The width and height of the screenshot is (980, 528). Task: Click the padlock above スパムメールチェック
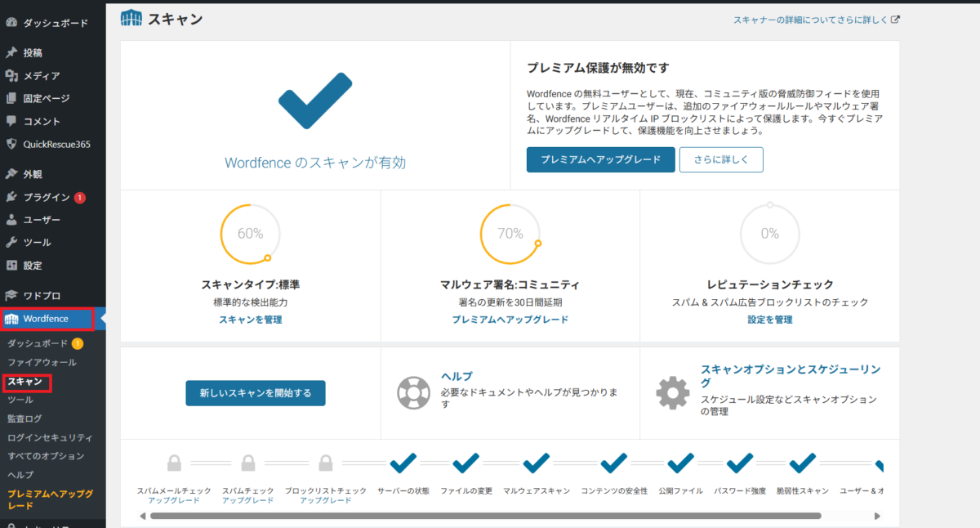coord(174,463)
